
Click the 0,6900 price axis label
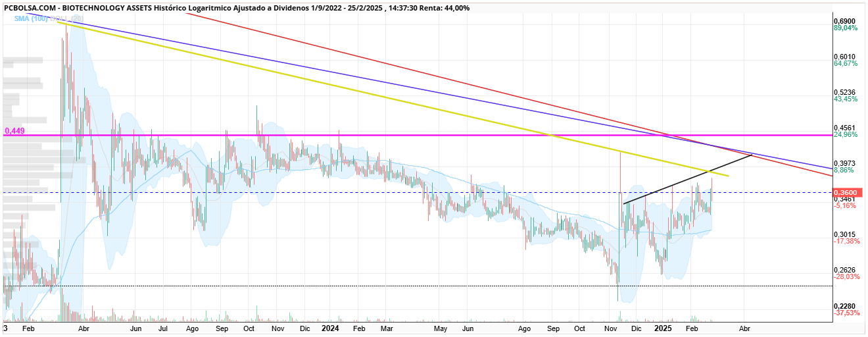[845, 21]
